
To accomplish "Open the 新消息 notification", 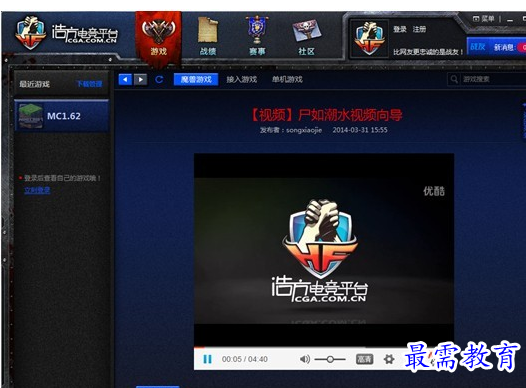I will (x=504, y=48).
